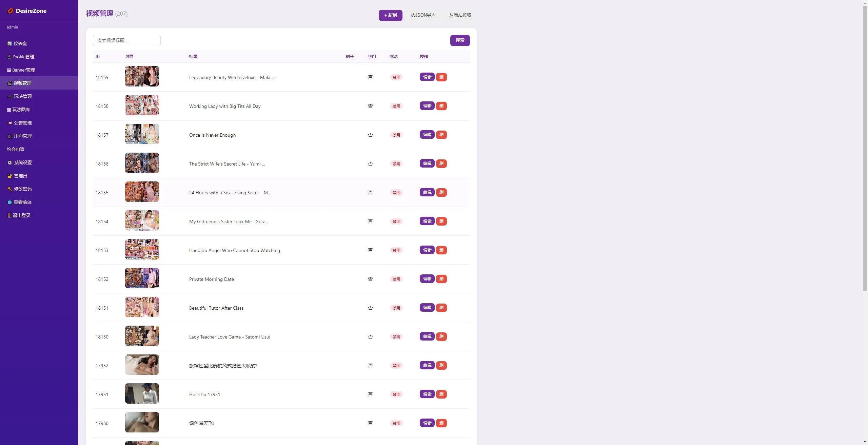868x445 pixels.
Task: Open 公告管理 in sidebar
Action: (39, 123)
